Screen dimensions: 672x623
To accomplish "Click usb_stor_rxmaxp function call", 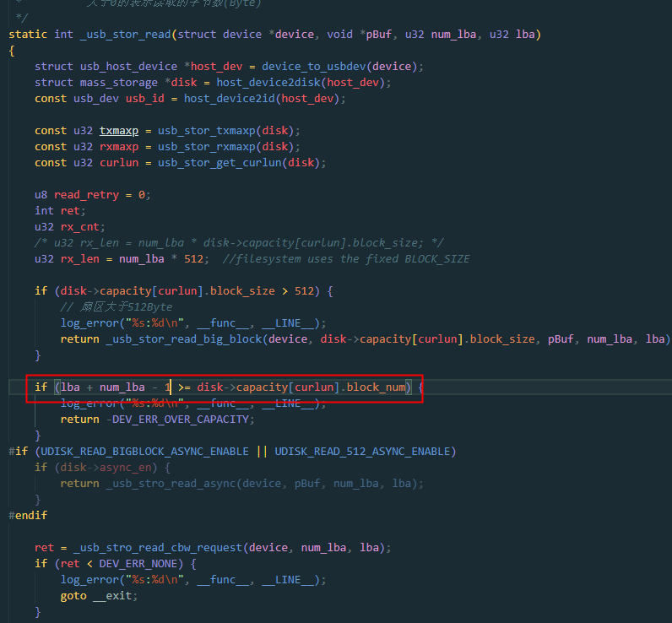I will coord(206,147).
